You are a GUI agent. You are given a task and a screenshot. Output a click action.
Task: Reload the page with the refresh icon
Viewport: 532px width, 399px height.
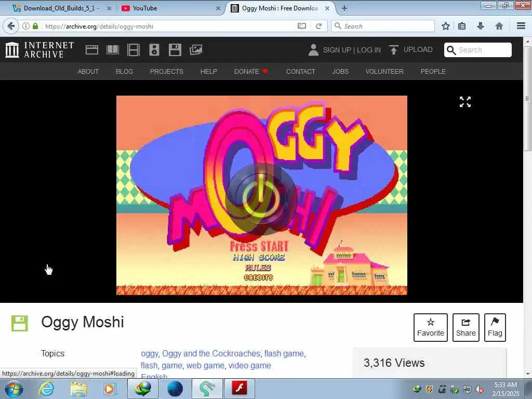click(318, 26)
